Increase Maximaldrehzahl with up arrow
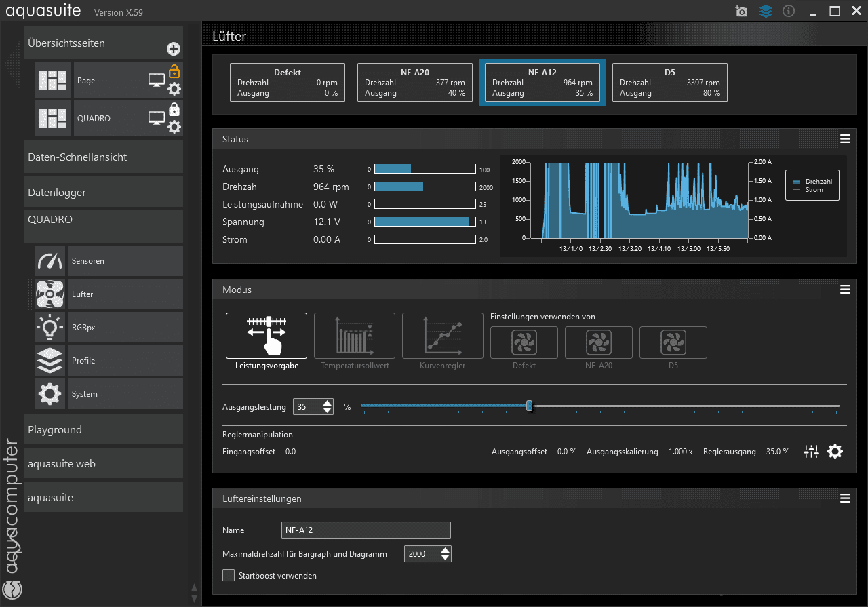The image size is (868, 607). click(x=445, y=550)
